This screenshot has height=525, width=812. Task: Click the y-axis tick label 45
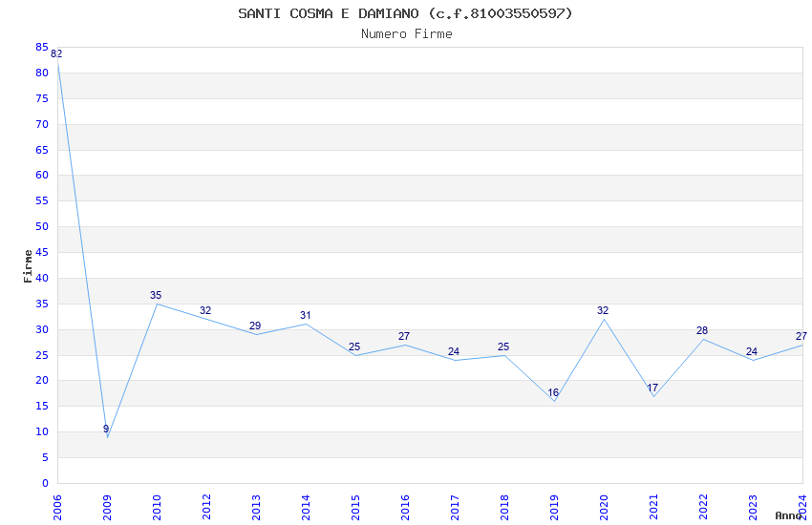click(x=42, y=252)
